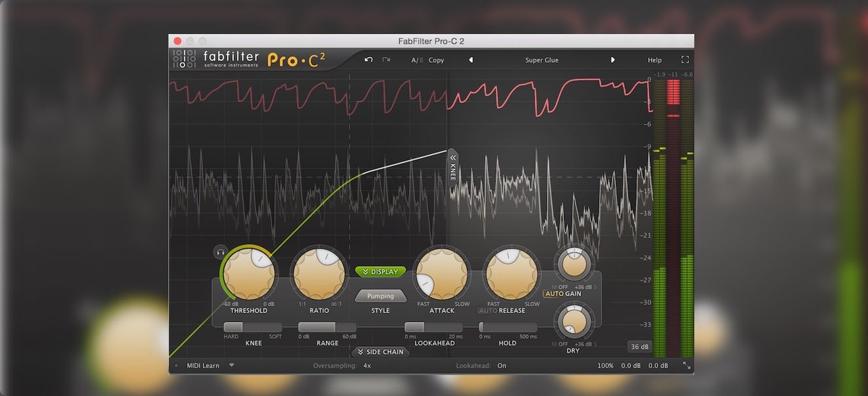
Task: Click the -1.9 peak reading
Action: 660,75
